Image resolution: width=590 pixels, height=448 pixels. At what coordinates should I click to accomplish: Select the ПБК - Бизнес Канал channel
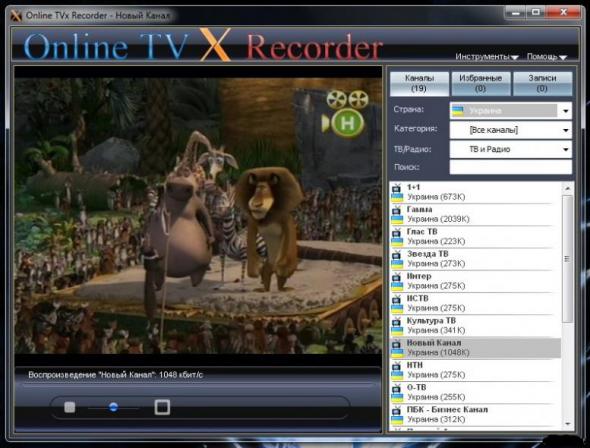(475, 415)
